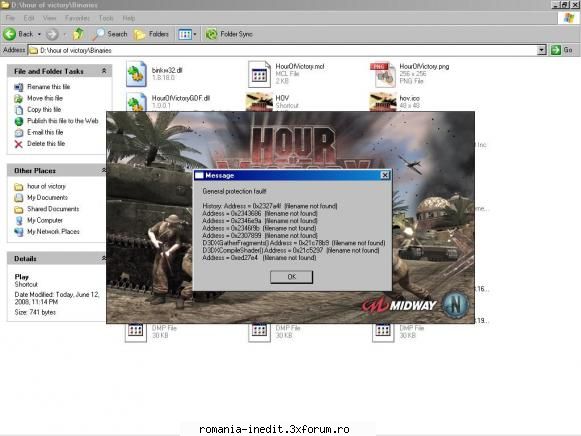Click the Shared Documents folder icon
This screenshot has width=581, height=436.
tap(19, 209)
